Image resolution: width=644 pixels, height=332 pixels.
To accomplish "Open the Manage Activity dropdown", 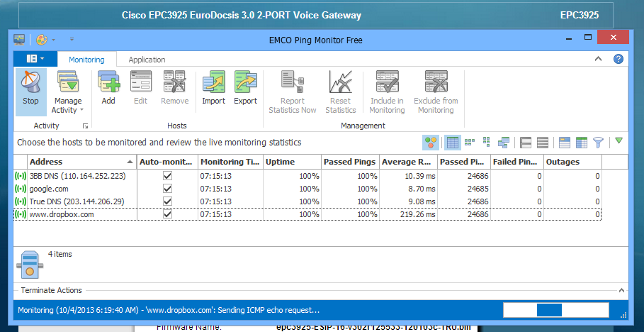I will pyautogui.click(x=68, y=106).
